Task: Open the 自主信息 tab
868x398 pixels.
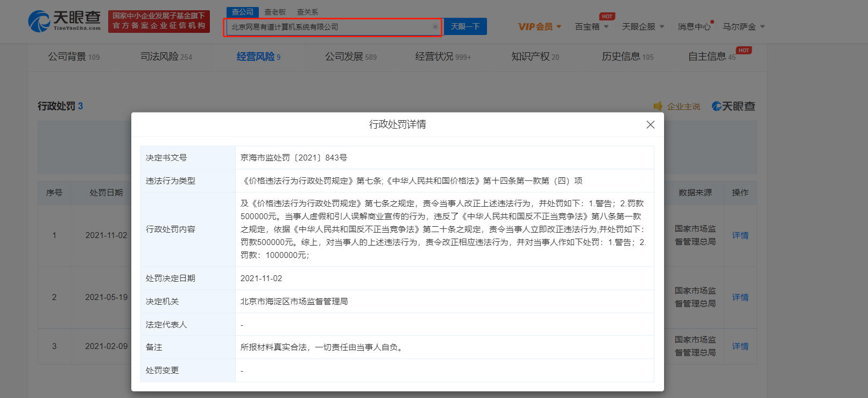Action: (712, 57)
